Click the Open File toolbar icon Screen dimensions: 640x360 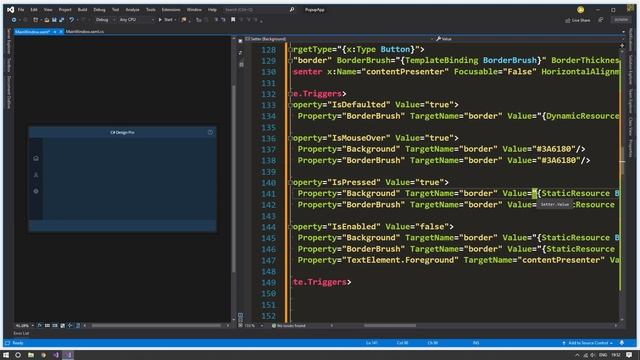tap(47, 20)
